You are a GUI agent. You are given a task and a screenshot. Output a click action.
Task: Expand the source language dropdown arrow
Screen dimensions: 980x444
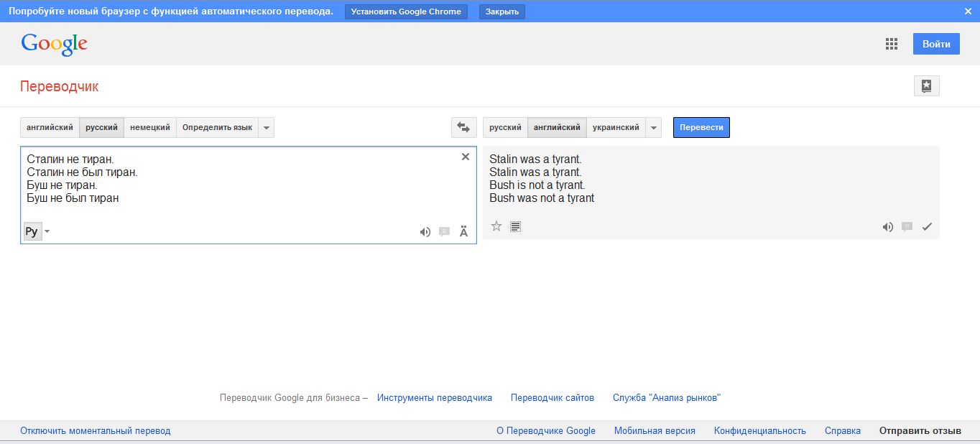(267, 127)
